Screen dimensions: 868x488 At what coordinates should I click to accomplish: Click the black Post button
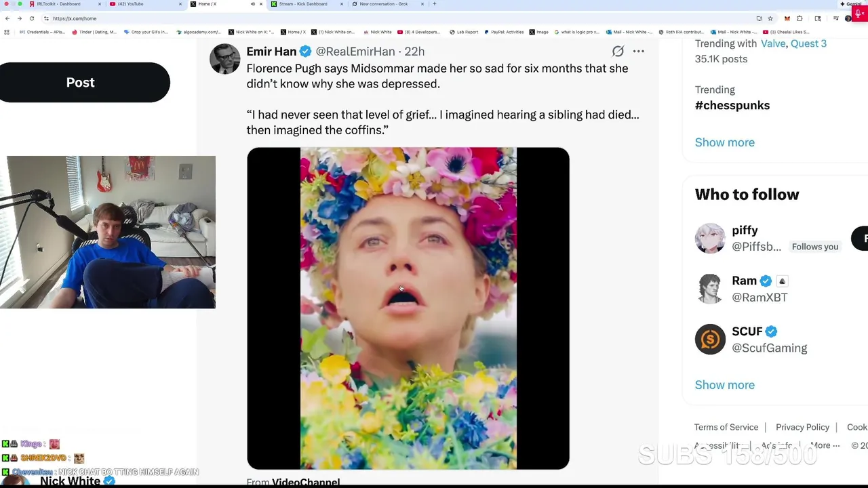(x=81, y=83)
